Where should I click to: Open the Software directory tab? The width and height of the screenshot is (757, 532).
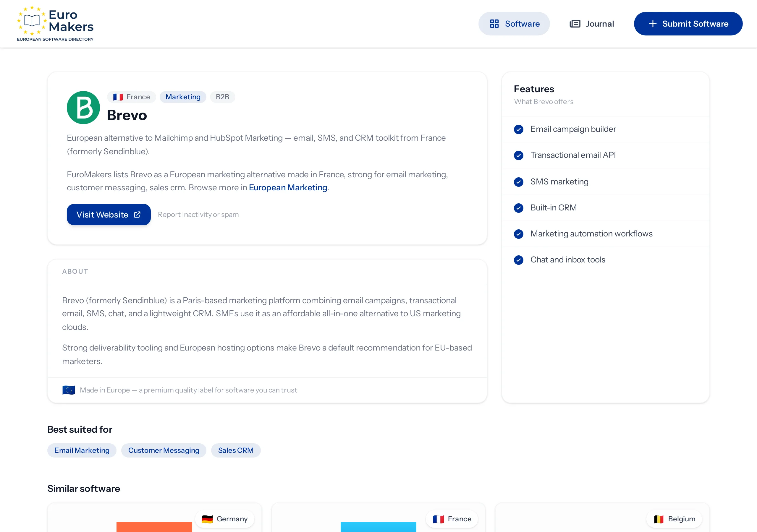click(514, 24)
